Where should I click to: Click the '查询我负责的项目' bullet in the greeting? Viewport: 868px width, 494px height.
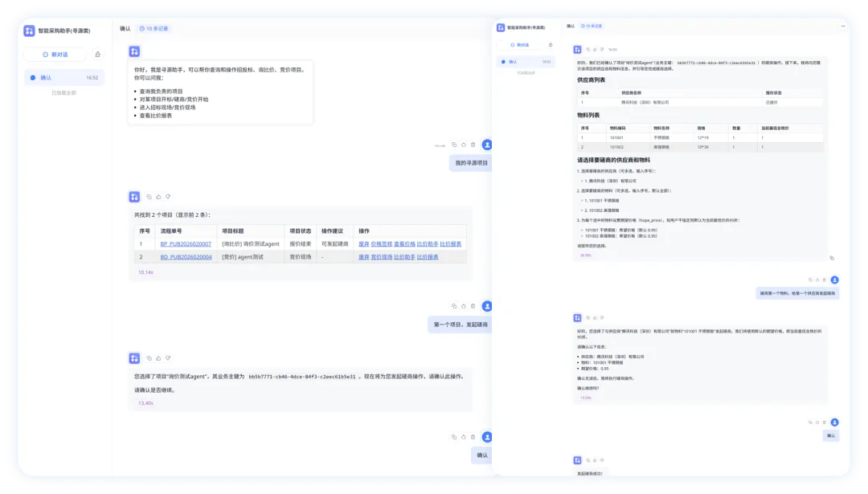point(161,92)
